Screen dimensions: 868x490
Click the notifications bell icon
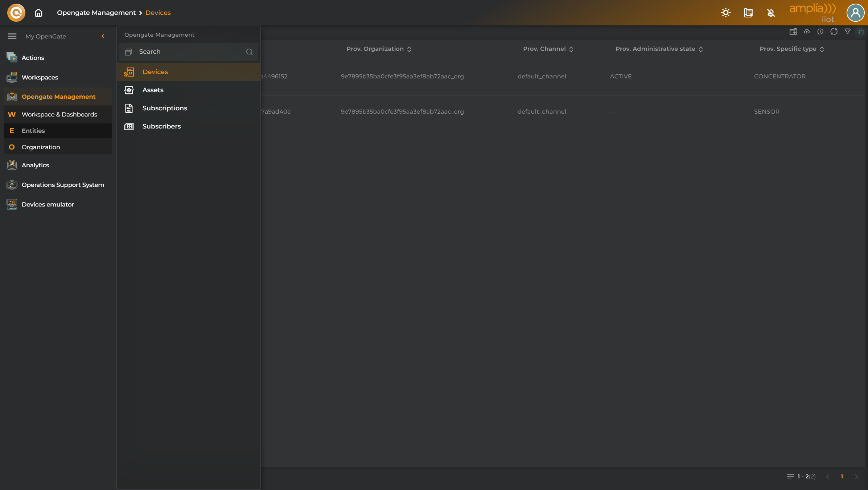coord(771,13)
